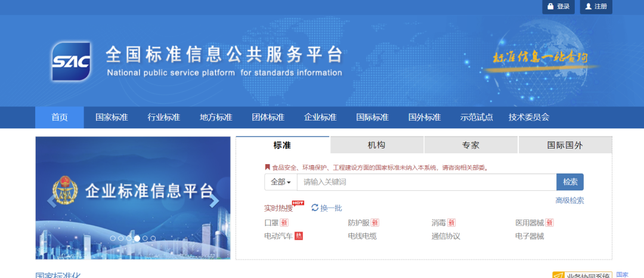Select the second carousel dot

120,238
